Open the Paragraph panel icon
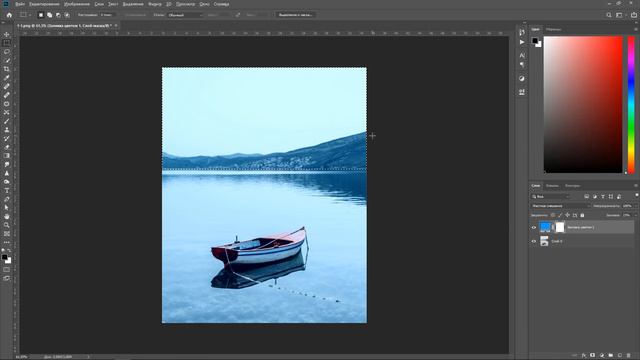This screenshot has height=360, width=640. tap(522, 64)
